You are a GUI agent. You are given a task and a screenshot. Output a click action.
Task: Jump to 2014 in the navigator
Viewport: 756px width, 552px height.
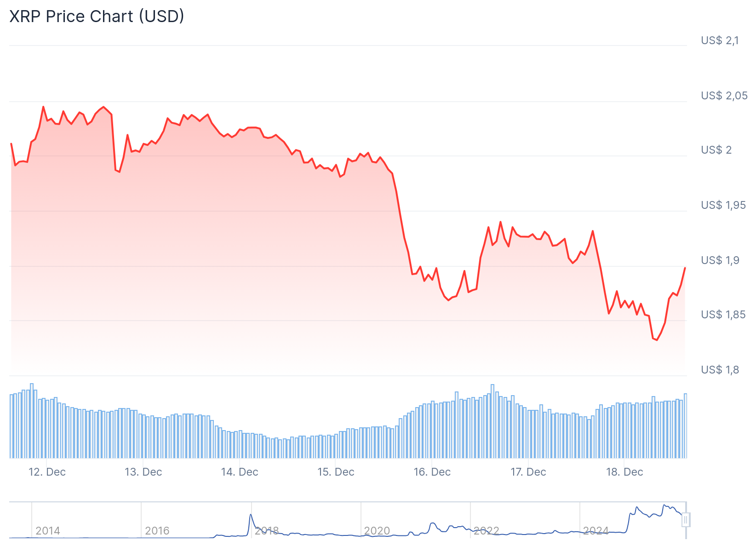click(48, 531)
